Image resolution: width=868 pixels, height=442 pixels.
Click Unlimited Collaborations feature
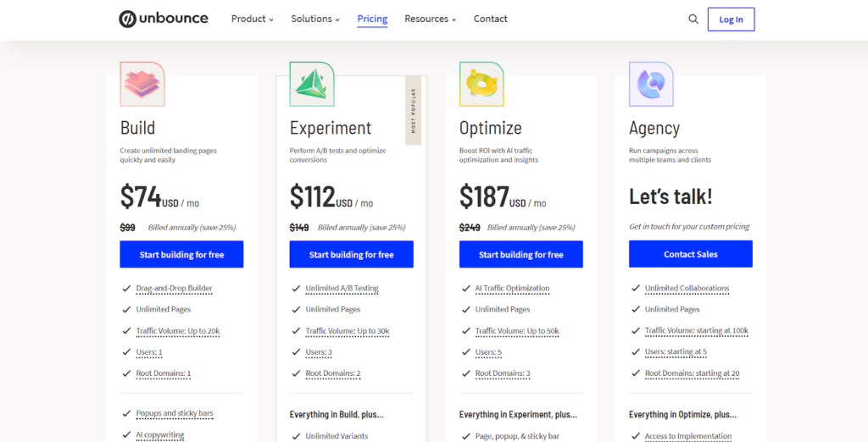pyautogui.click(x=687, y=288)
